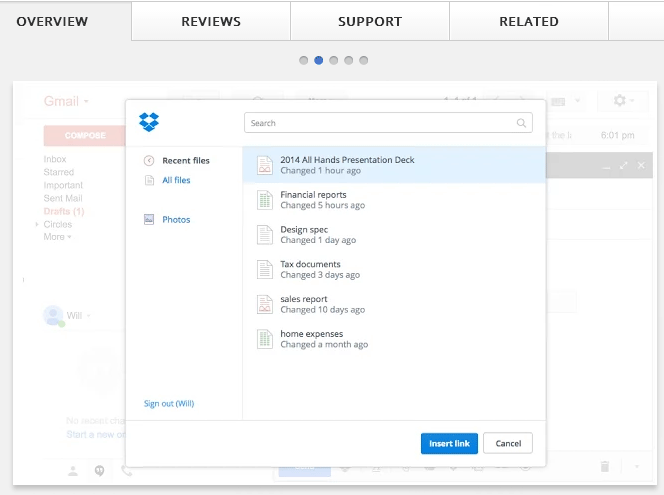Image resolution: width=664 pixels, height=495 pixels.
Task: Go to first screenshot carousel dot
Action: (303, 60)
